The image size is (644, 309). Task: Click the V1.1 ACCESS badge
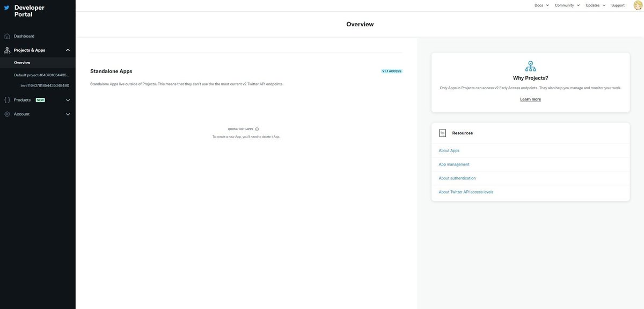click(392, 71)
